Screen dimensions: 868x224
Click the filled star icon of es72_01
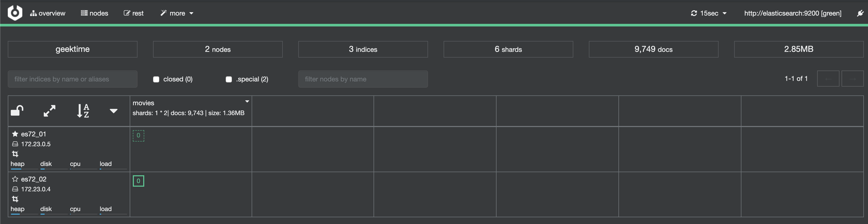[x=15, y=134]
